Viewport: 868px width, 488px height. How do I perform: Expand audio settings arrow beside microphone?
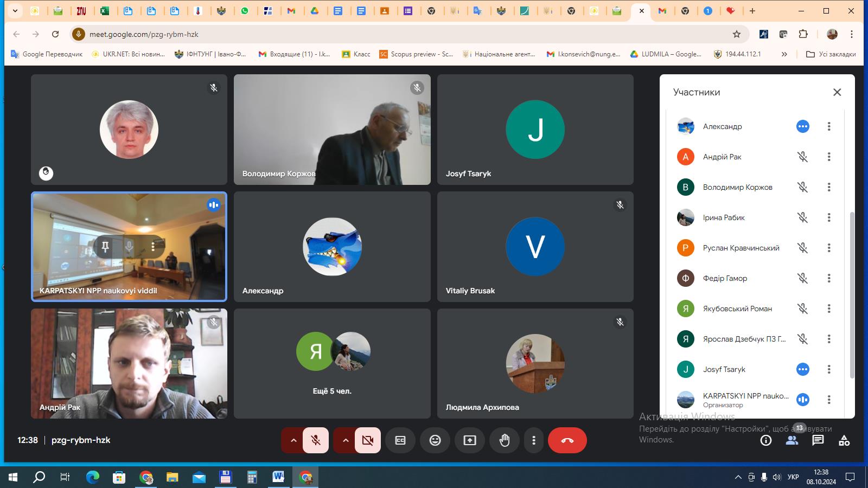(x=293, y=440)
